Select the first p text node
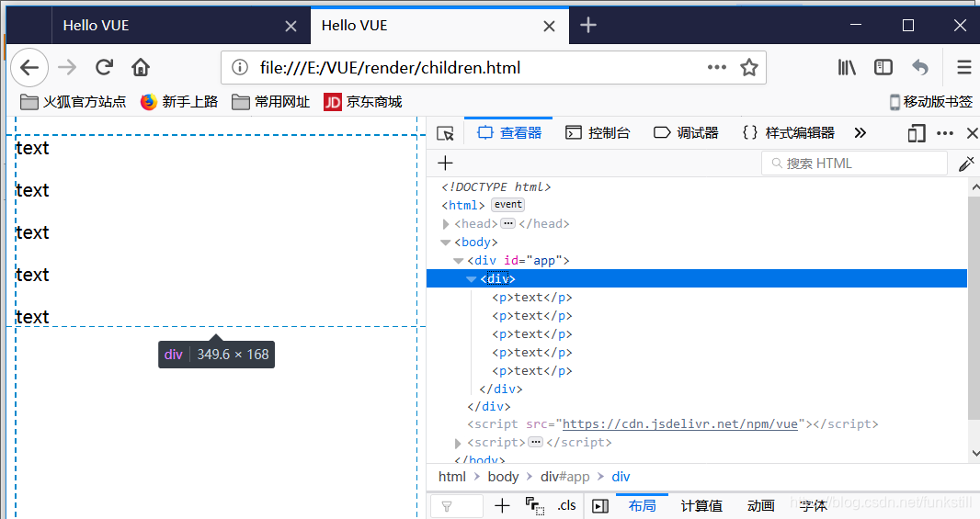The image size is (980, 519). pyautogui.click(x=532, y=298)
